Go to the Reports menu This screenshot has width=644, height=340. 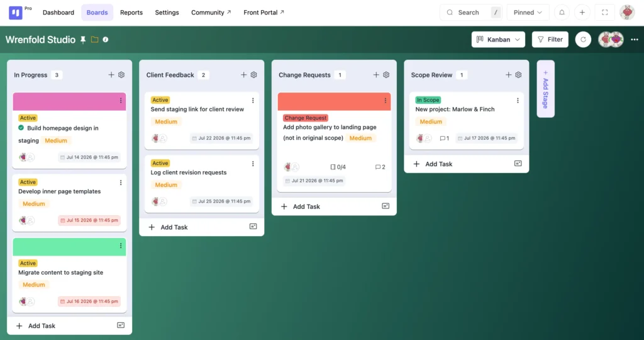point(131,13)
